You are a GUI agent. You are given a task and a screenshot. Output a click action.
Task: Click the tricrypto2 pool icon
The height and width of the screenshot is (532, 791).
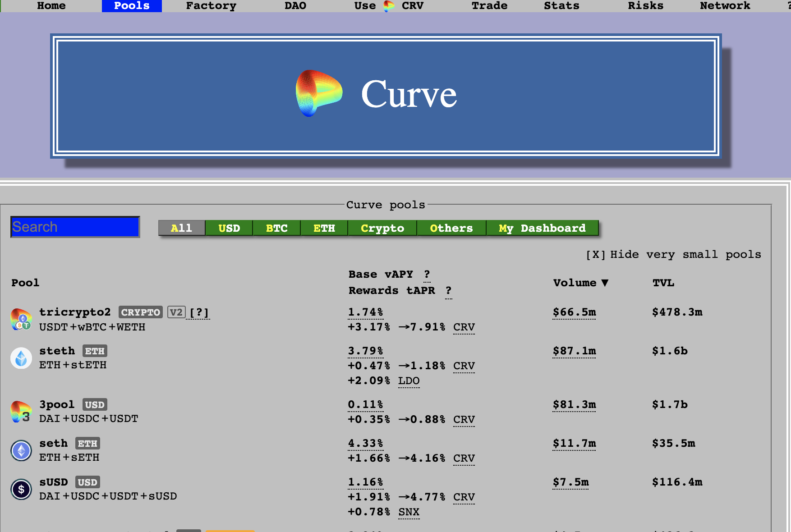(21, 319)
